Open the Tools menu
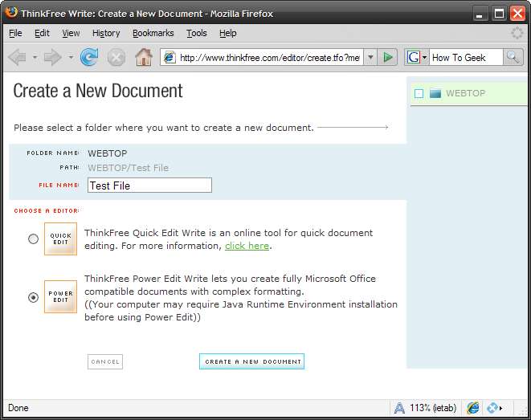This screenshot has width=531, height=420. pyautogui.click(x=197, y=33)
